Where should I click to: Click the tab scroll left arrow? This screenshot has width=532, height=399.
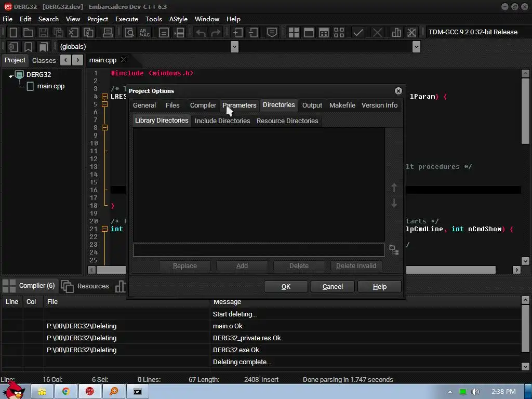(66, 60)
